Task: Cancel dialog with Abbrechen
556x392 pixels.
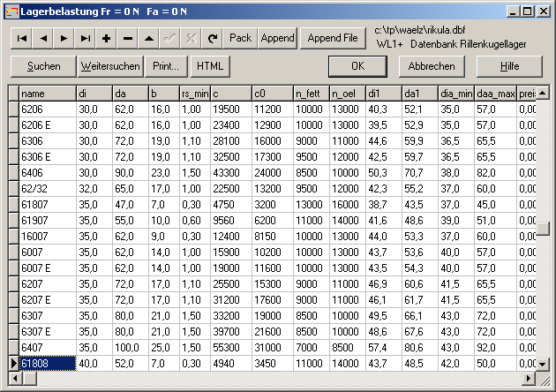Action: click(x=432, y=66)
